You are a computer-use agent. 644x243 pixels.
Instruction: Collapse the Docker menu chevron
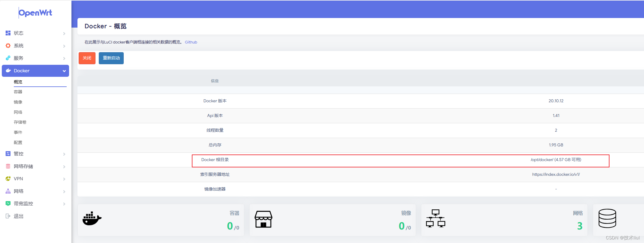pos(64,71)
